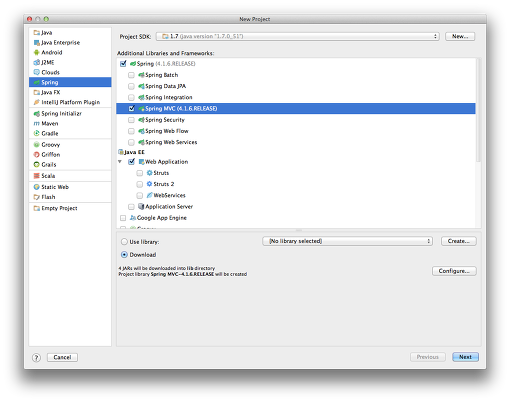
Task: Open the Clouds project category icon
Action: click(x=37, y=72)
